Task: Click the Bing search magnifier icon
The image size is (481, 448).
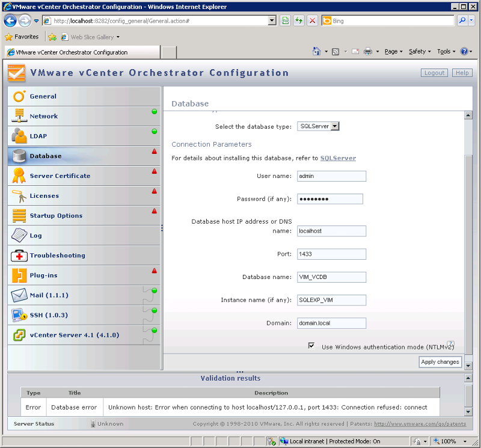Action: pos(462,20)
